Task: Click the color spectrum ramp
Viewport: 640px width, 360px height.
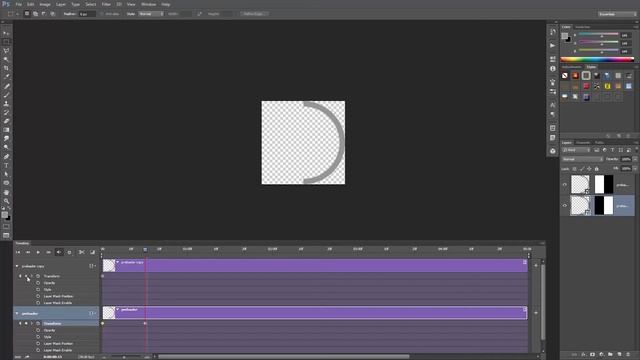Action: coord(598,59)
